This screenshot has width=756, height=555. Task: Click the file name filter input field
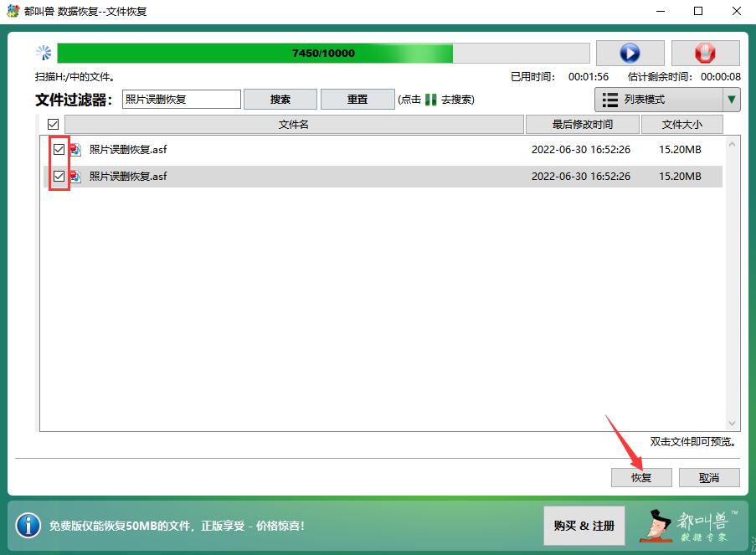coord(182,100)
